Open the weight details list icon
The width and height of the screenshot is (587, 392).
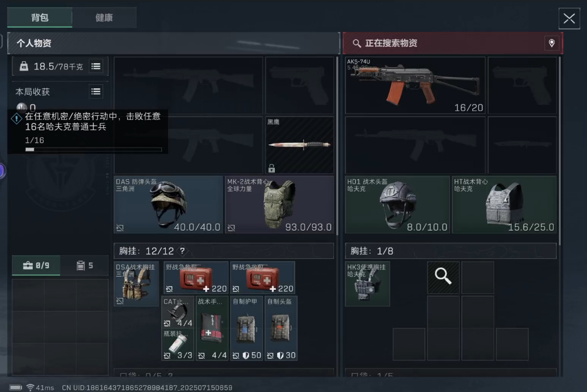click(x=96, y=66)
